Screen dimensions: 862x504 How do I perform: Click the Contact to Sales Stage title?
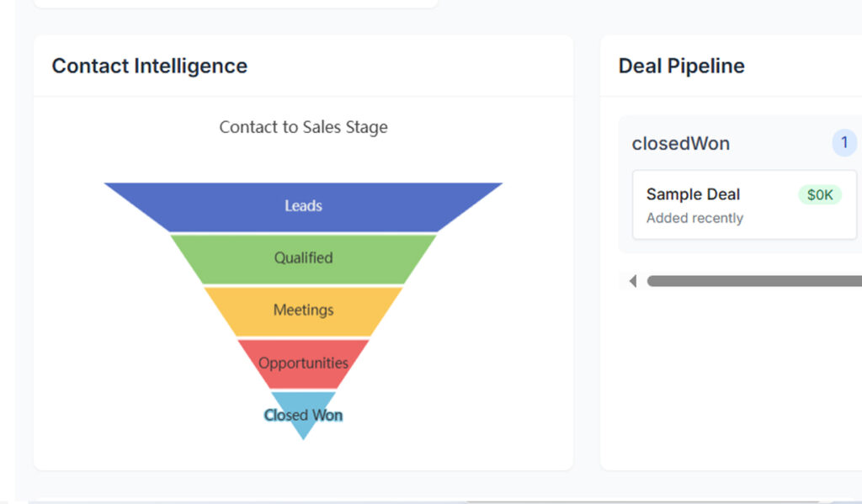pyautogui.click(x=303, y=127)
